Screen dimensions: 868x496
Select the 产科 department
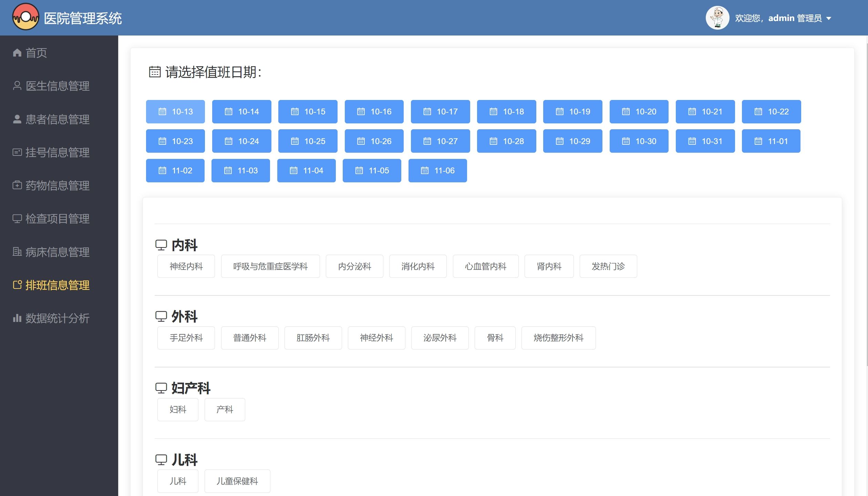tap(225, 409)
